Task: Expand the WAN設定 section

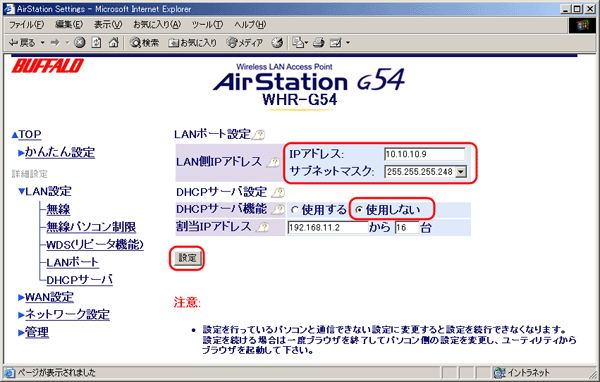Action: pyautogui.click(x=21, y=297)
